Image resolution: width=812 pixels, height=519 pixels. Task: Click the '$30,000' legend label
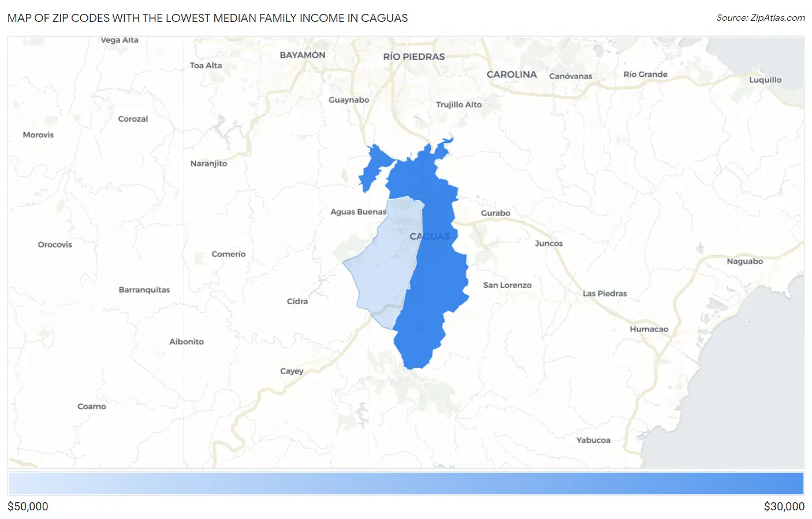pos(784,506)
